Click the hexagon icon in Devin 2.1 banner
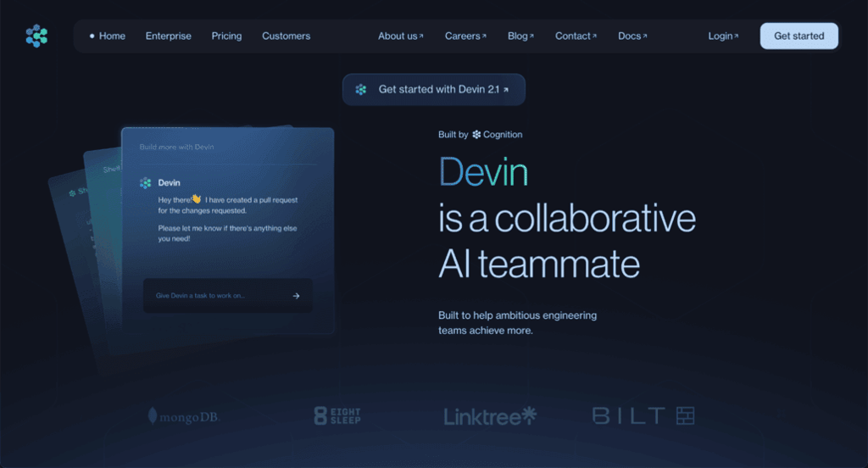This screenshot has width=868, height=468. [x=361, y=89]
